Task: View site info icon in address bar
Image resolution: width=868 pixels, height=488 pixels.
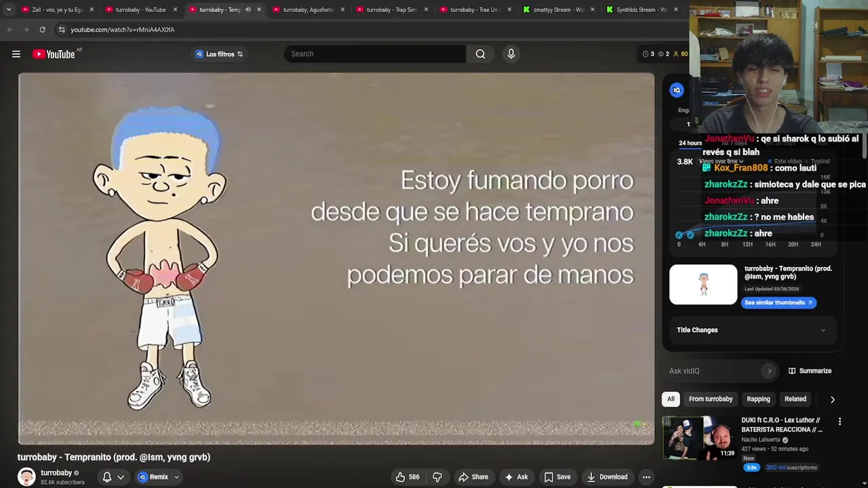Action: pos(62,30)
